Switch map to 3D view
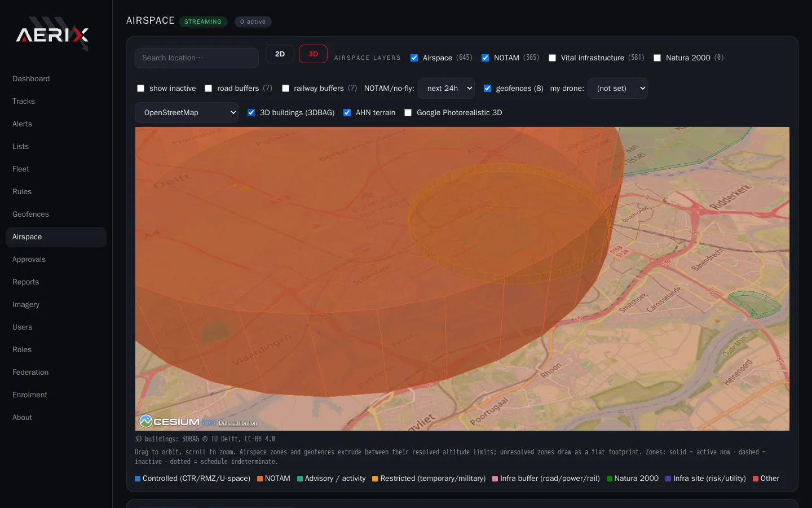This screenshot has height=508, width=812. [x=313, y=54]
